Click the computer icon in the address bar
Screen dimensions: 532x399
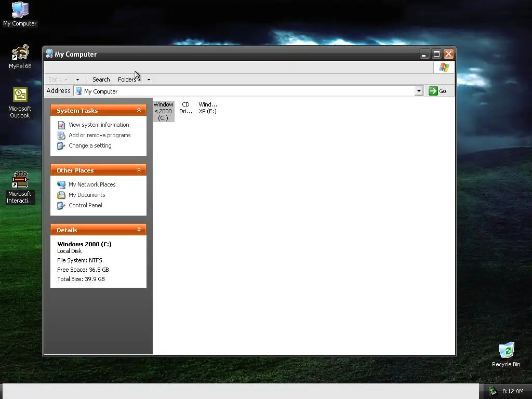point(79,91)
